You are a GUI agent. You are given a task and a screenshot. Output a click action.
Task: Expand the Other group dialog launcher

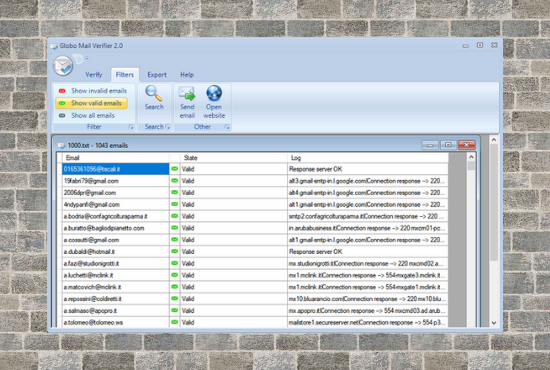click(227, 127)
